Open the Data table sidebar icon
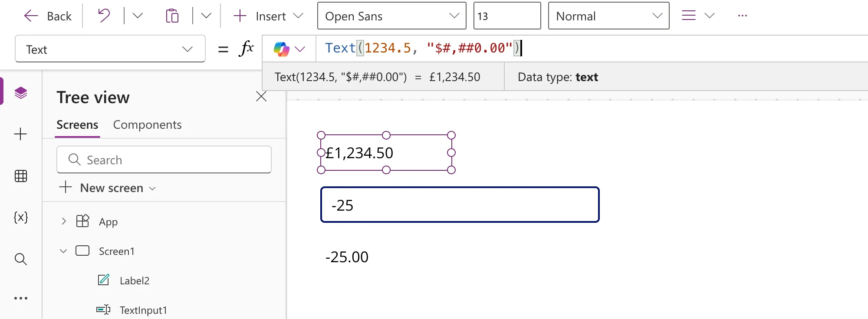Image resolution: width=868 pixels, height=319 pixels. [21, 176]
